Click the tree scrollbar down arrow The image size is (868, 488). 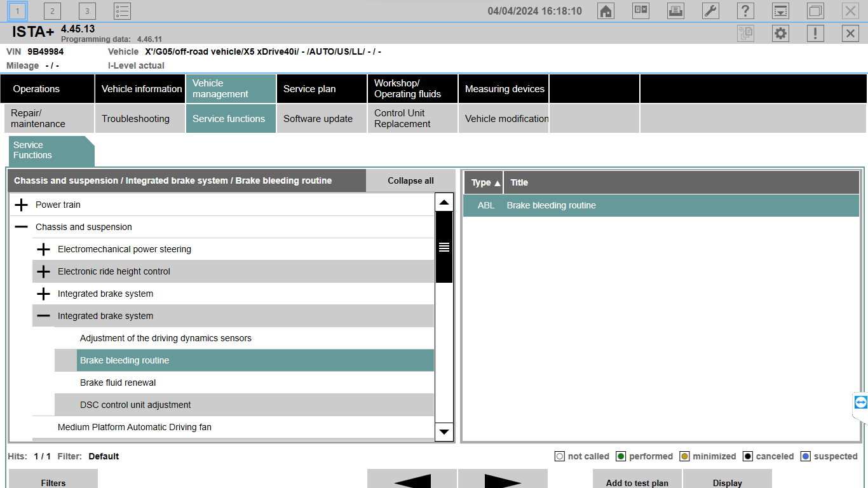click(x=444, y=431)
